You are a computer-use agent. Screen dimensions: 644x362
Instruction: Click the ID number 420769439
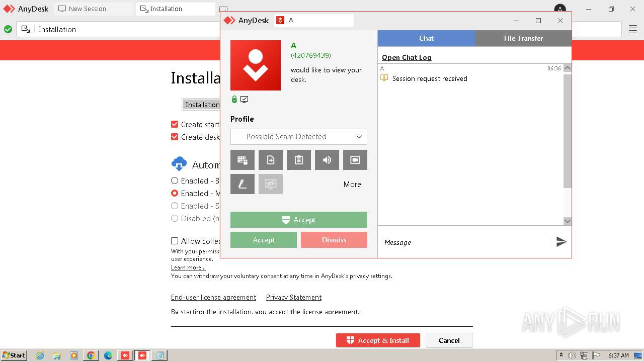[x=311, y=55]
